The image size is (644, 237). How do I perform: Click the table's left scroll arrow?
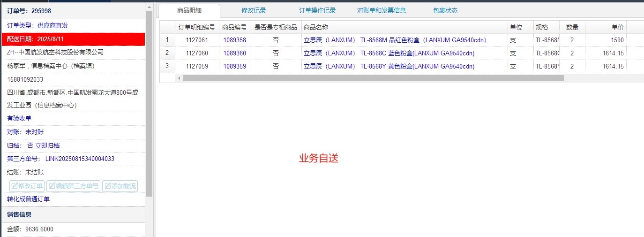point(179,78)
